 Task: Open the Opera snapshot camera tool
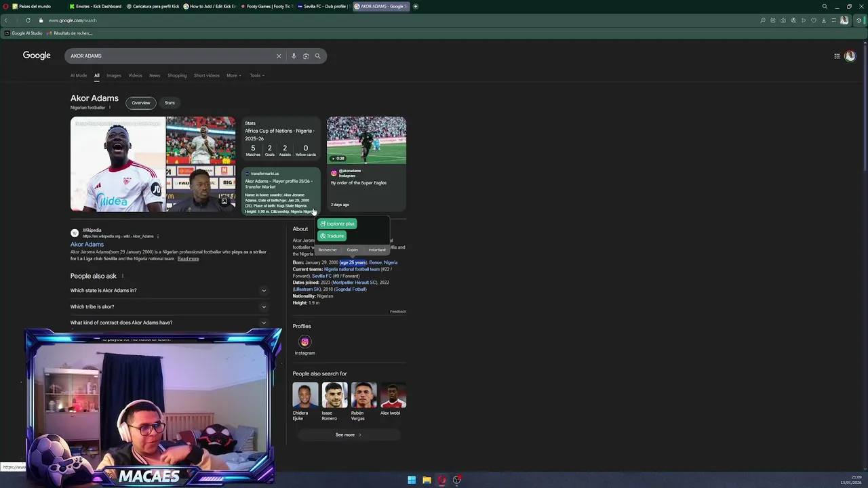[783, 20]
